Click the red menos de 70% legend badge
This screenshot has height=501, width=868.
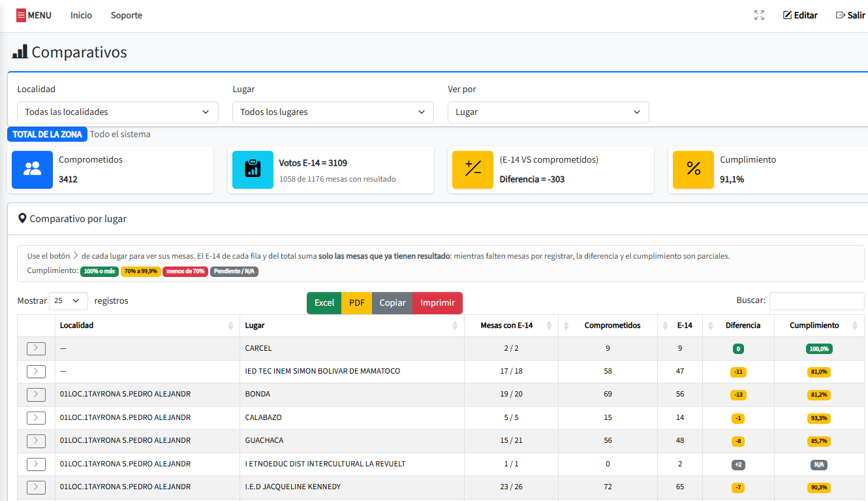[185, 271]
